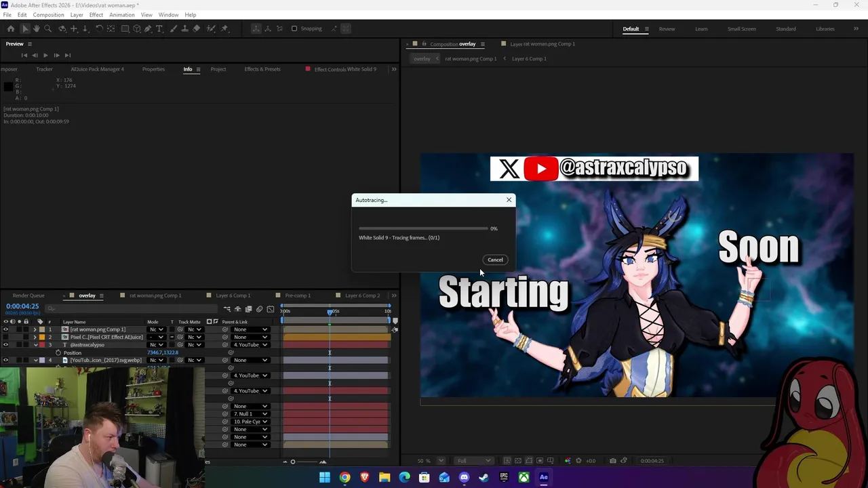Image resolution: width=868 pixels, height=488 pixels.
Task: Select the Rectangle shape tool
Action: pyautogui.click(x=125, y=28)
